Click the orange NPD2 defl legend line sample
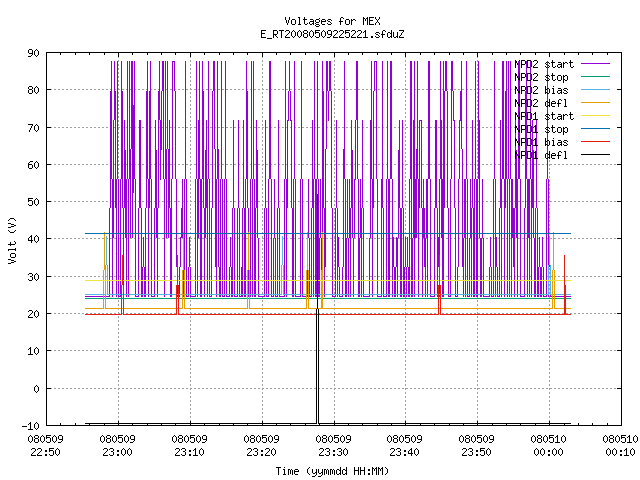Screen dimensions: 640x480 596,103
